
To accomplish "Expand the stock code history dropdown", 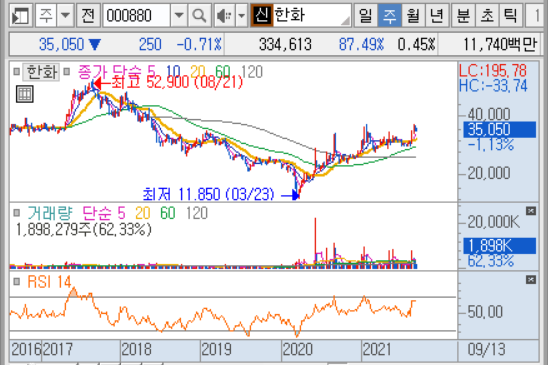I will click(x=179, y=16).
